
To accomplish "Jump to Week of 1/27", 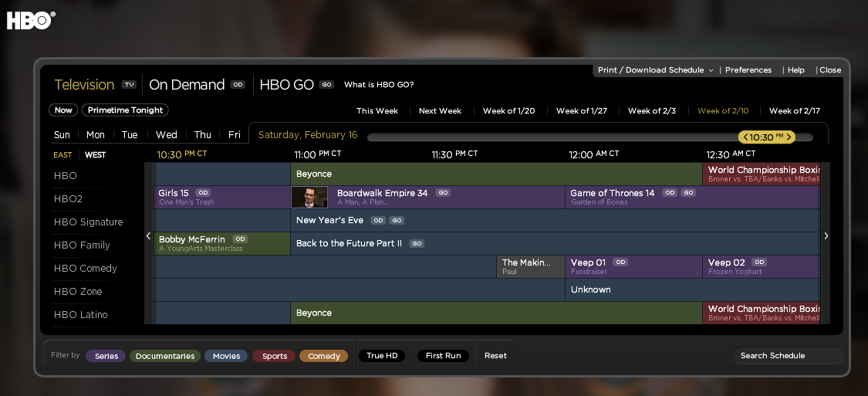I will pos(581,110).
